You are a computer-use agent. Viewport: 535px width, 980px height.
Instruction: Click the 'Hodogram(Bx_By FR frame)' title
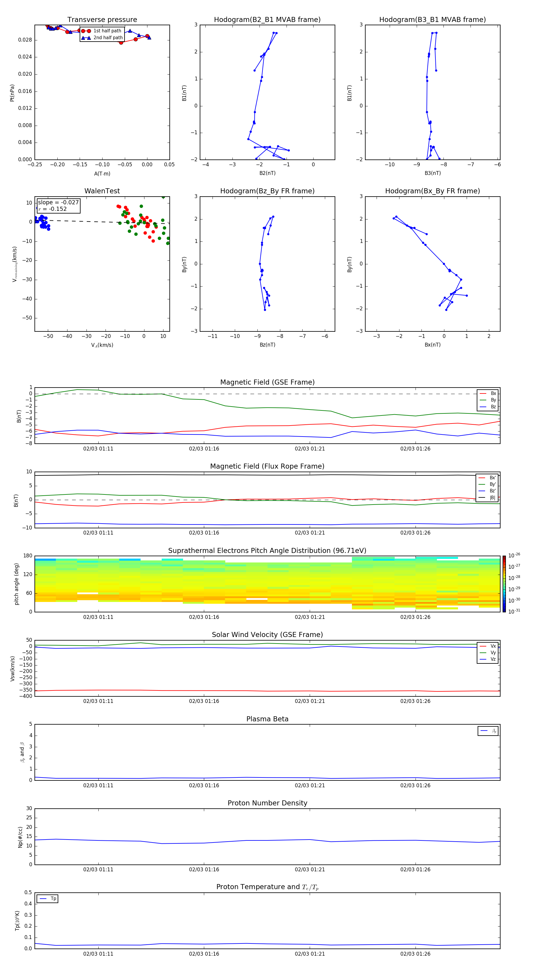(x=432, y=191)
